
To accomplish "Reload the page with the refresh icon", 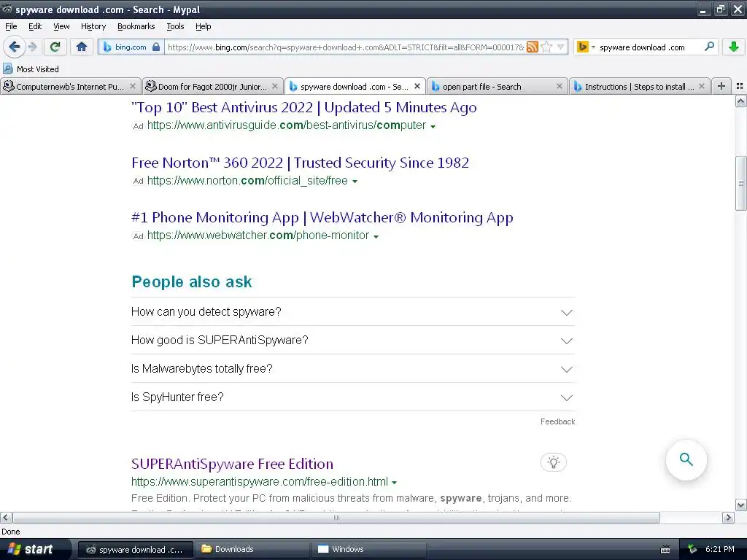I will coord(55,47).
